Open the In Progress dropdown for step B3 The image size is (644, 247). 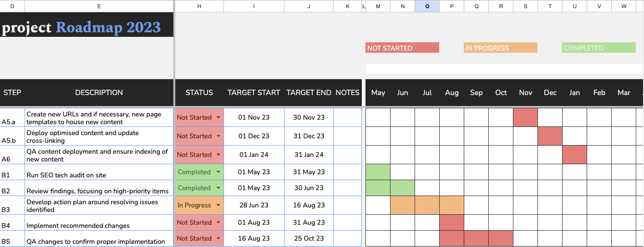[218, 205]
